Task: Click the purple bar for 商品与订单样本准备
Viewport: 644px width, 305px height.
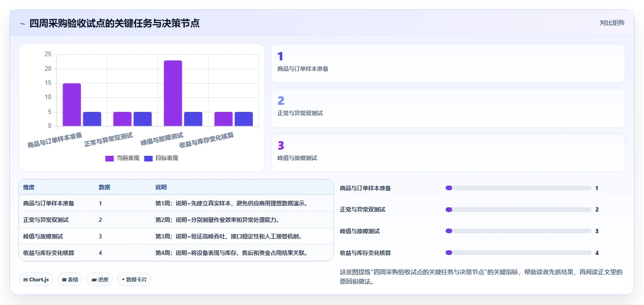Action: pyautogui.click(x=72, y=105)
